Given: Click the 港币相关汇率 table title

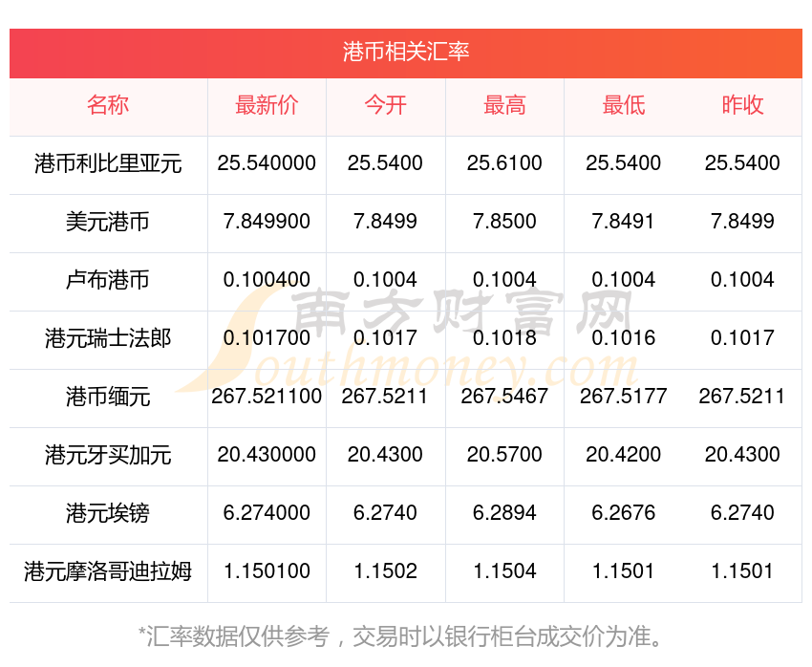Looking at the screenshot, I should coord(406,52).
